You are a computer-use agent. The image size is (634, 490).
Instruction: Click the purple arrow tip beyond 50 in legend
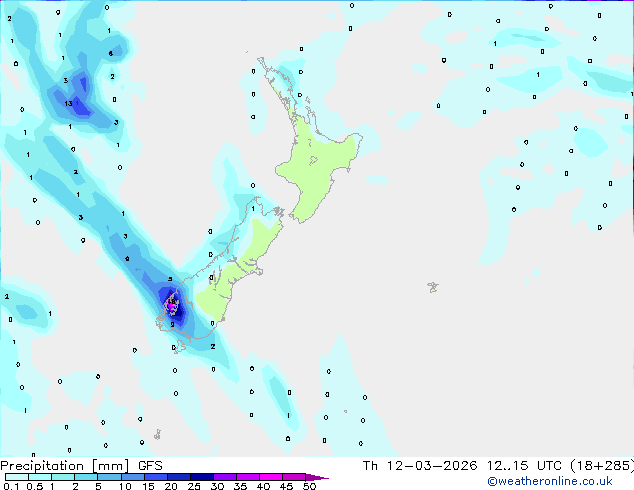pyautogui.click(x=317, y=477)
